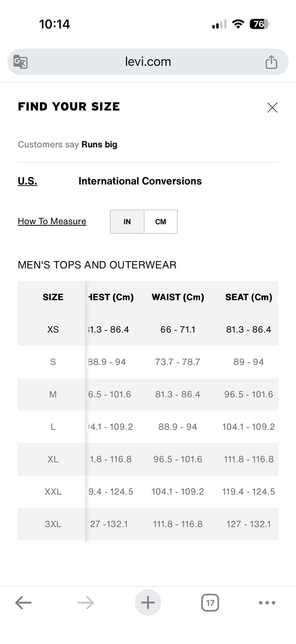The width and height of the screenshot is (296, 644).
Task: Open the tab switcher showing 17 tabs
Action: (210, 603)
